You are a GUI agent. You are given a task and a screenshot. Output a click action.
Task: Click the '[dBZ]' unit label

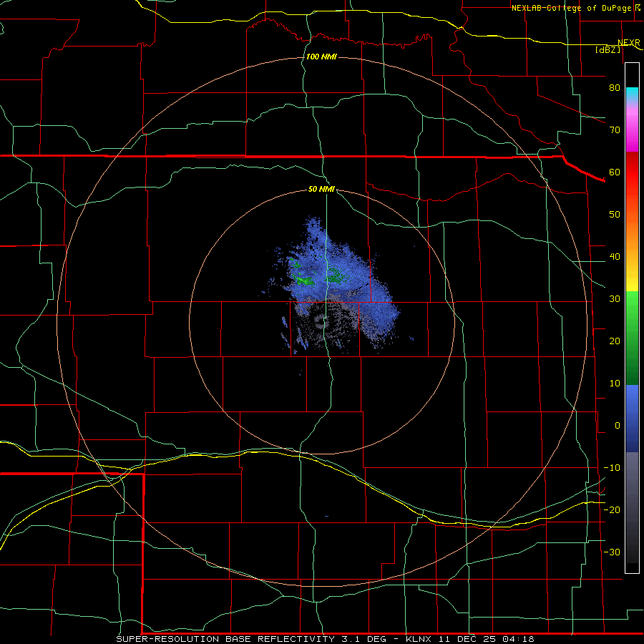click(x=608, y=49)
